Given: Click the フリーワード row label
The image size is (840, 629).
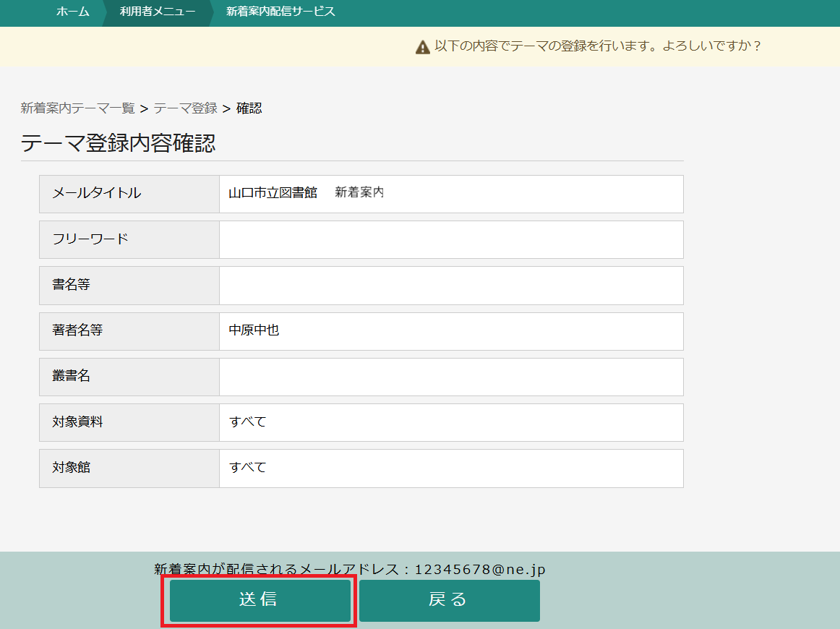Looking at the screenshot, I should pos(90,239).
